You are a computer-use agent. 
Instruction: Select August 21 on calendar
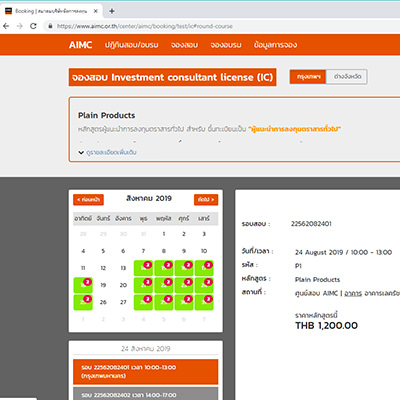point(143,285)
